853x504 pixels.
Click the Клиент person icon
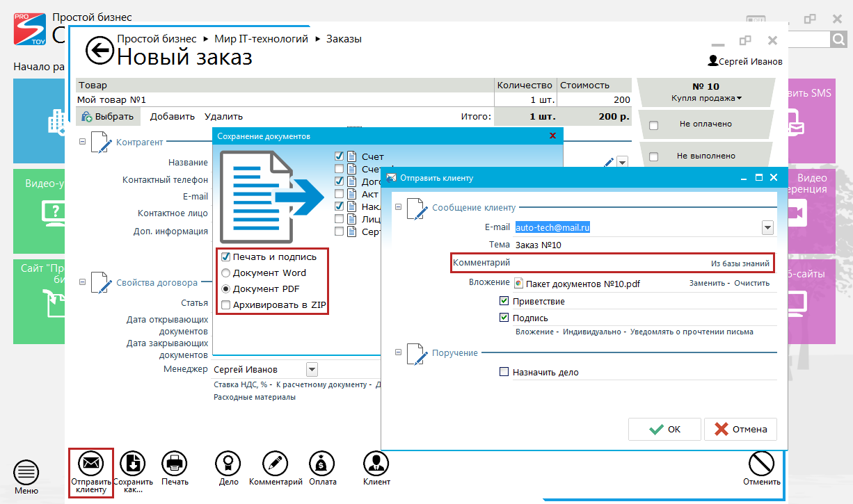coord(376,463)
